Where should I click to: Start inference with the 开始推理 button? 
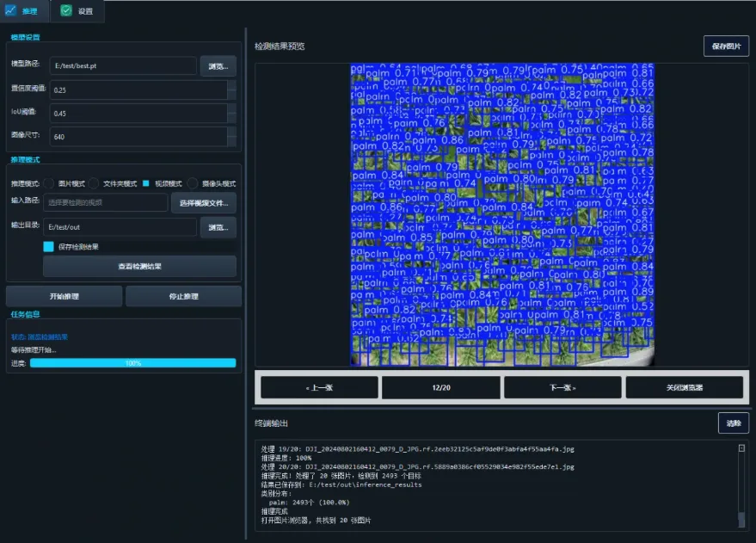64,297
